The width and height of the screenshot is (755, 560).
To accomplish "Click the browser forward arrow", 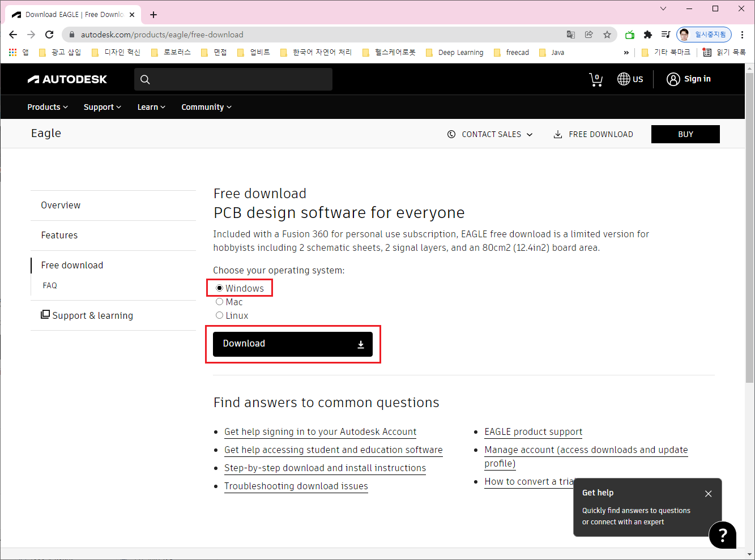I will 31,35.
